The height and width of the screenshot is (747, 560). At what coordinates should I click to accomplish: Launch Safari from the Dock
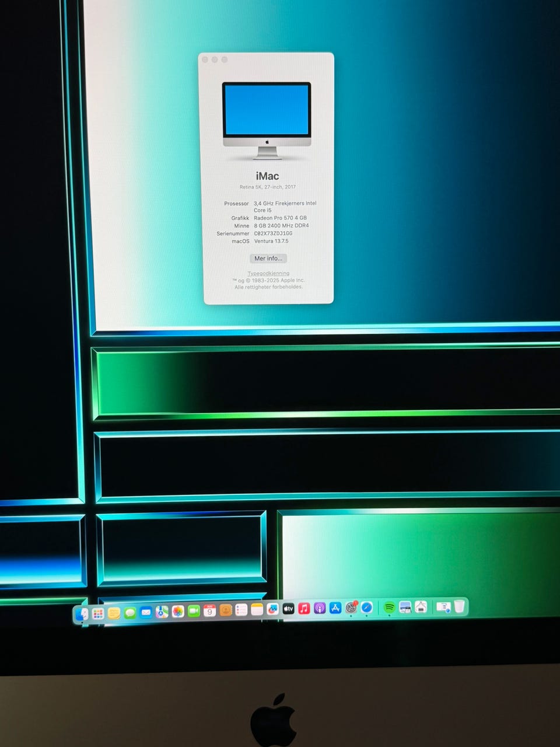367,608
